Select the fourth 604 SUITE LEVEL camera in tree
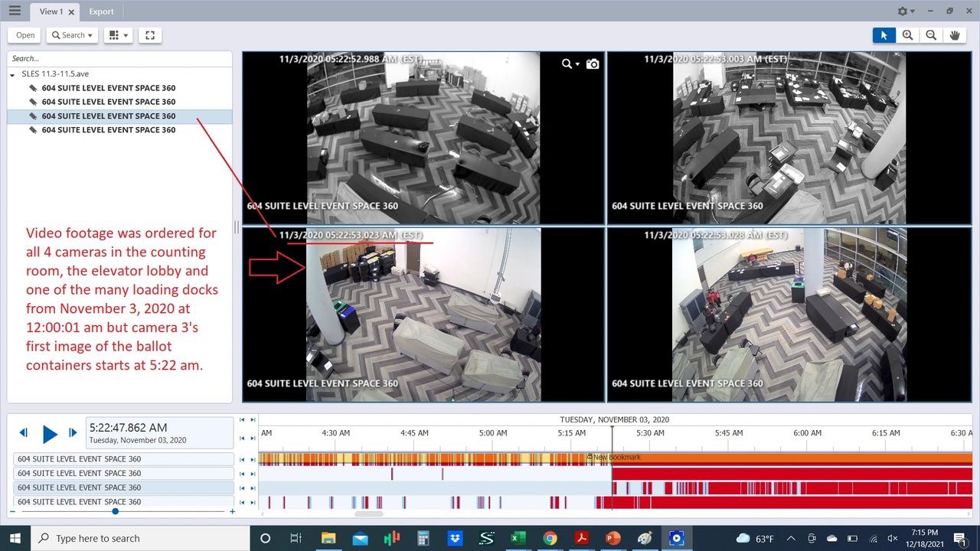Image resolution: width=980 pixels, height=551 pixels. pyautogui.click(x=108, y=130)
